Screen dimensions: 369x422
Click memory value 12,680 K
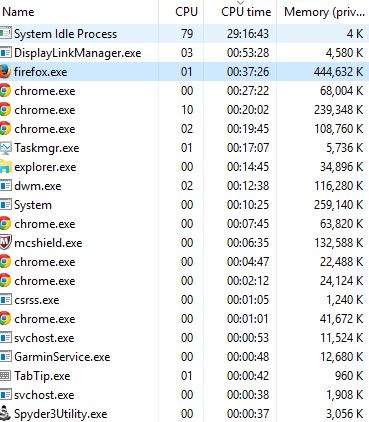342,357
